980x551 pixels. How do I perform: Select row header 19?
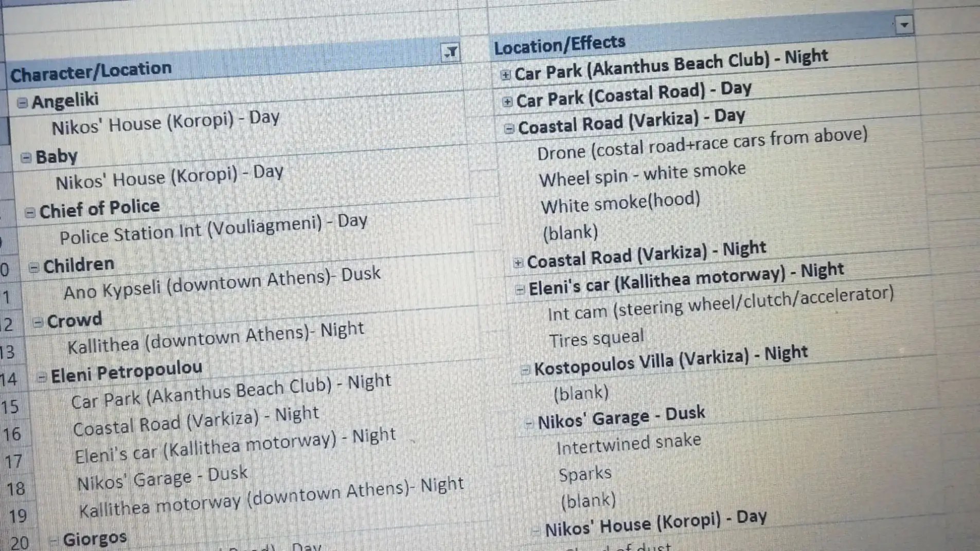coord(18,516)
